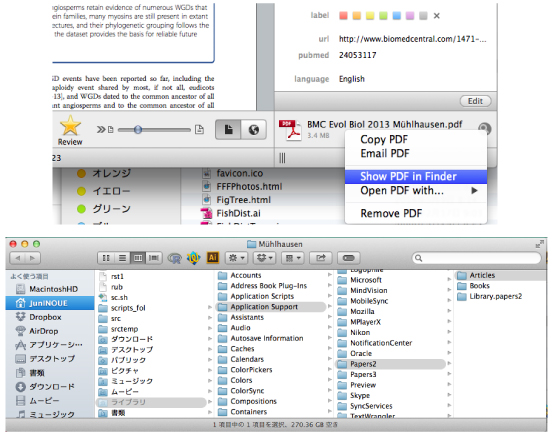Open the biomedcentral url link
Viewport: 553px width, 436px height.
point(412,39)
